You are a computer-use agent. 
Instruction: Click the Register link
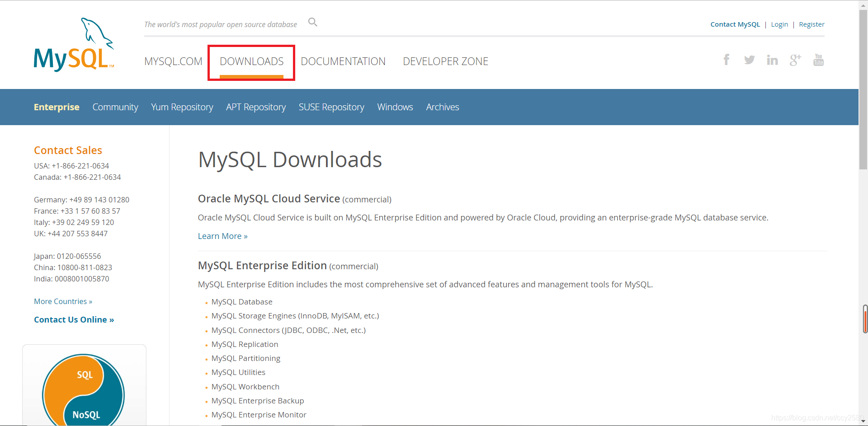[x=811, y=24]
